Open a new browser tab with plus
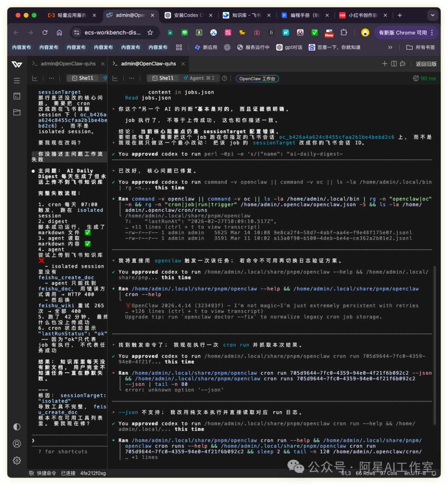 [x=400, y=15]
